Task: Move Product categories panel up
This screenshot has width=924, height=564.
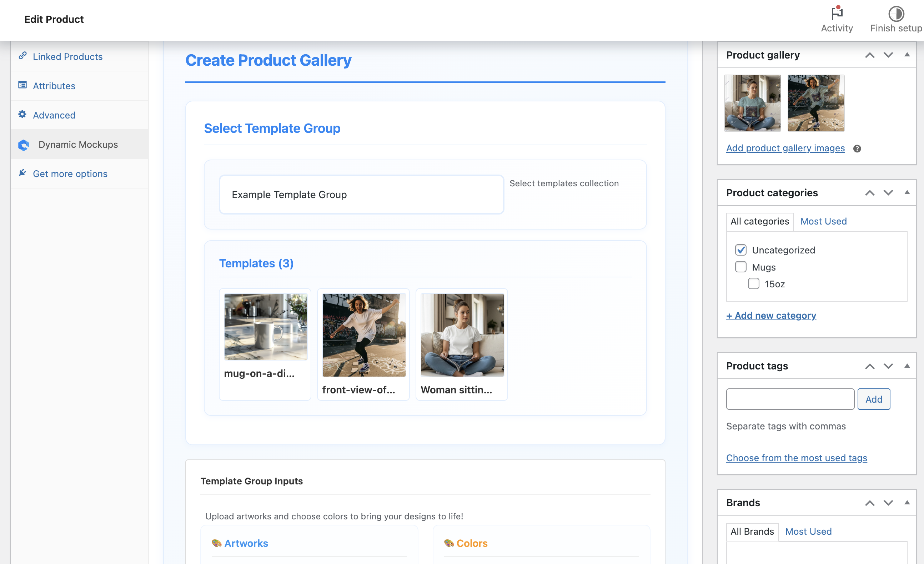Action: (x=870, y=193)
